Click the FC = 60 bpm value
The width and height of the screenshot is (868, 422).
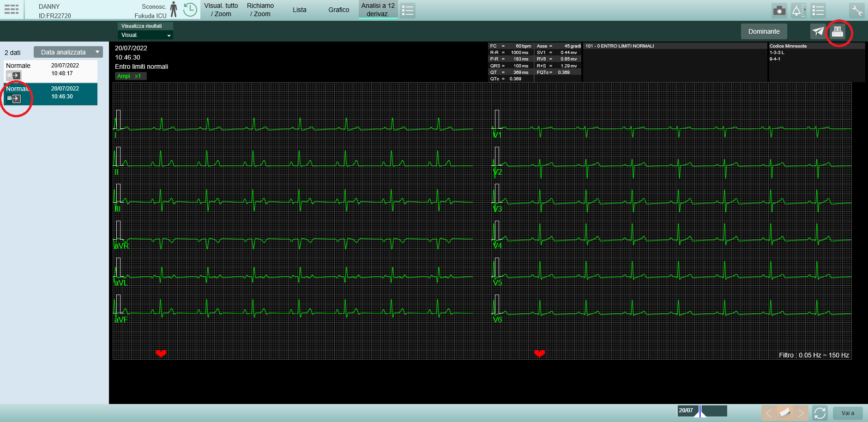pyautogui.click(x=511, y=46)
